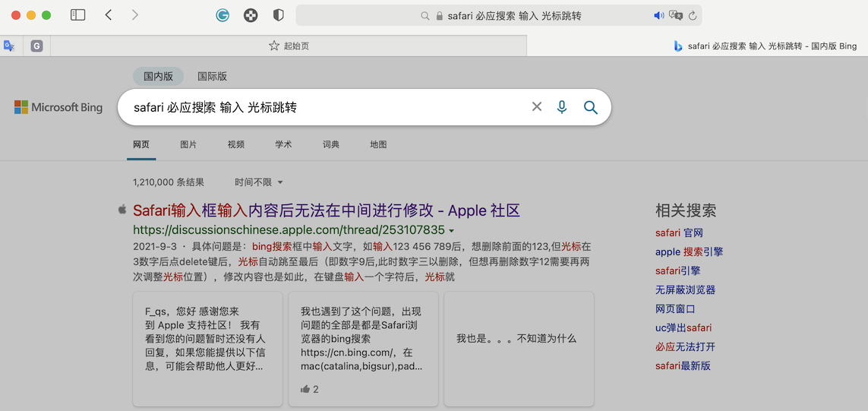Open the 视频 search tab
The height and width of the screenshot is (411, 868).
click(x=236, y=144)
